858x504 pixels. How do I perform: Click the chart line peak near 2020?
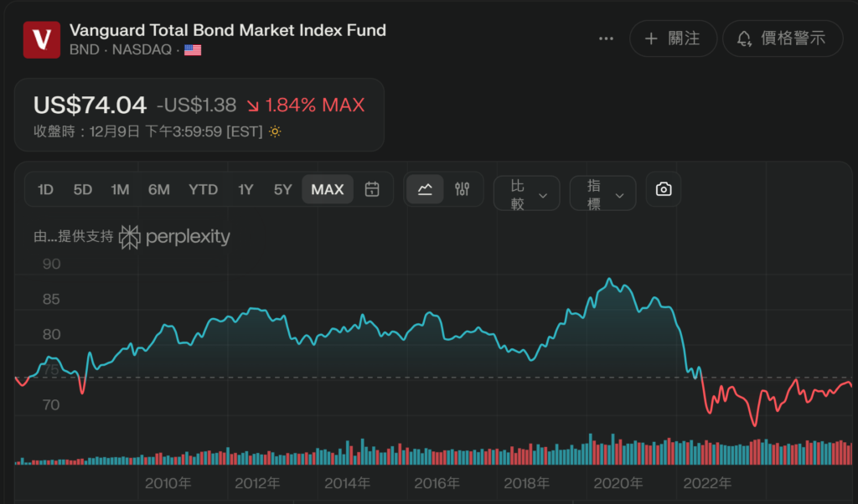pyautogui.click(x=610, y=280)
